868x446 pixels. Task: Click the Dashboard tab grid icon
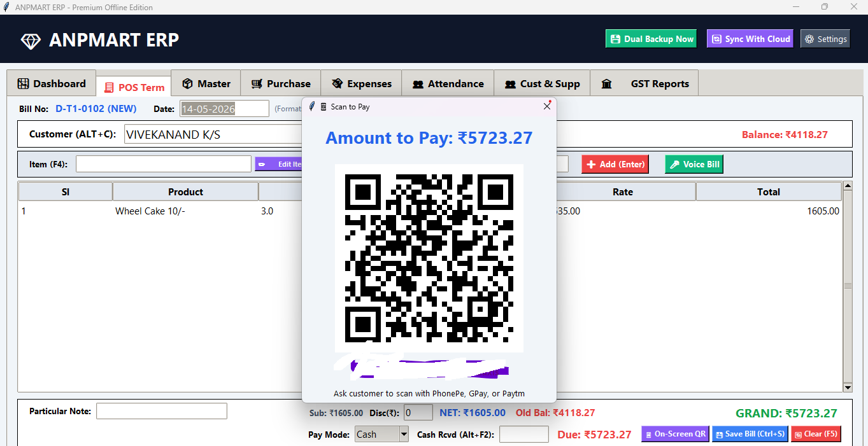[24, 83]
